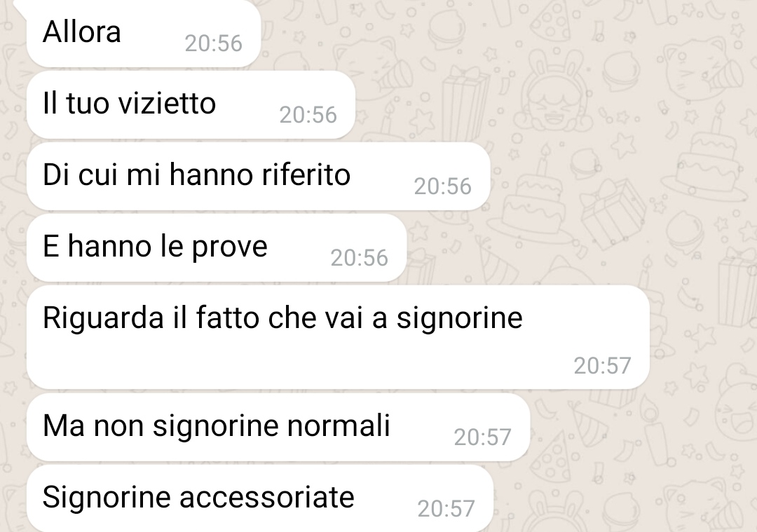Click the timestamp beside 'E hanno le prove'
This screenshot has width=757, height=532.
tap(359, 258)
